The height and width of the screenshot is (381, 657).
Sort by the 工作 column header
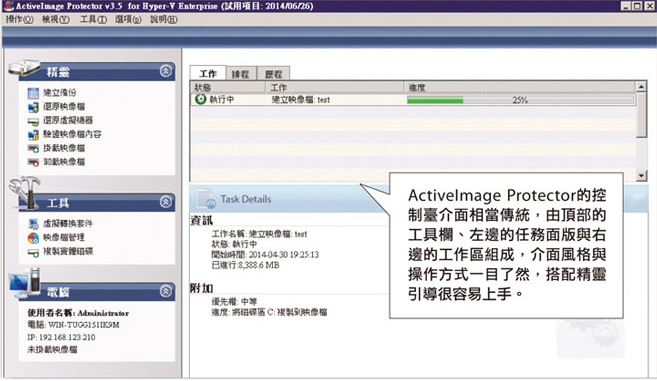tap(334, 87)
